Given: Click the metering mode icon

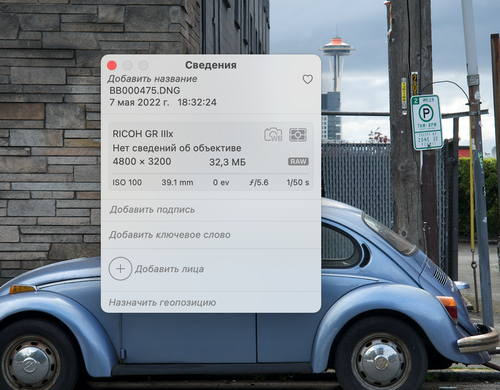Looking at the screenshot, I should point(298,135).
